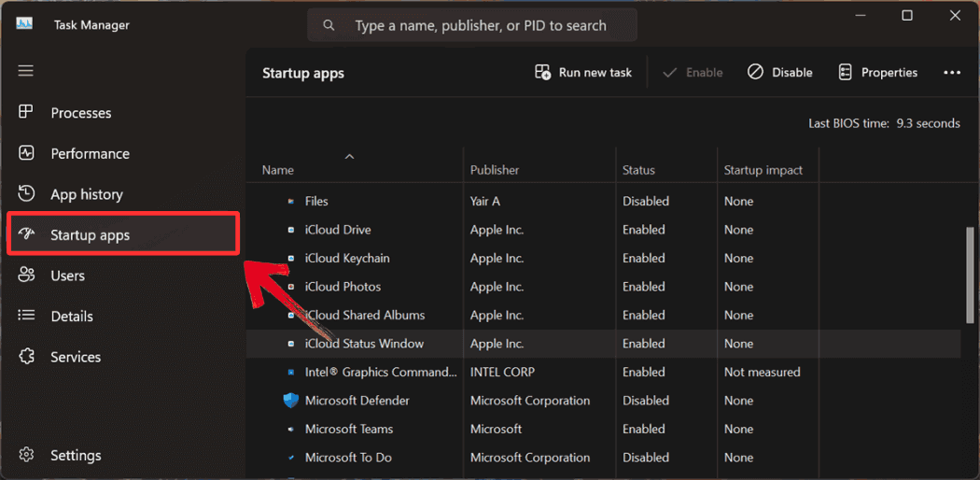Click the Performance sidebar icon
Image resolution: width=980 pixels, height=480 pixels.
pos(25,153)
